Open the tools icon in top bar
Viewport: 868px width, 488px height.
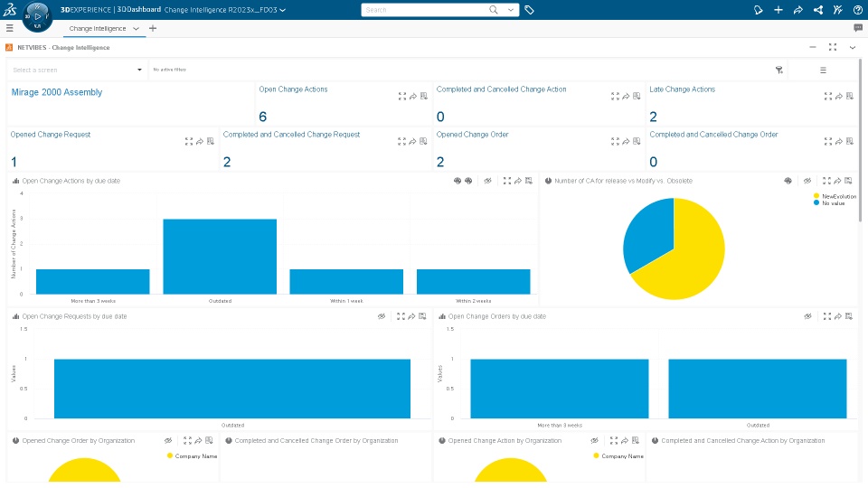point(838,10)
